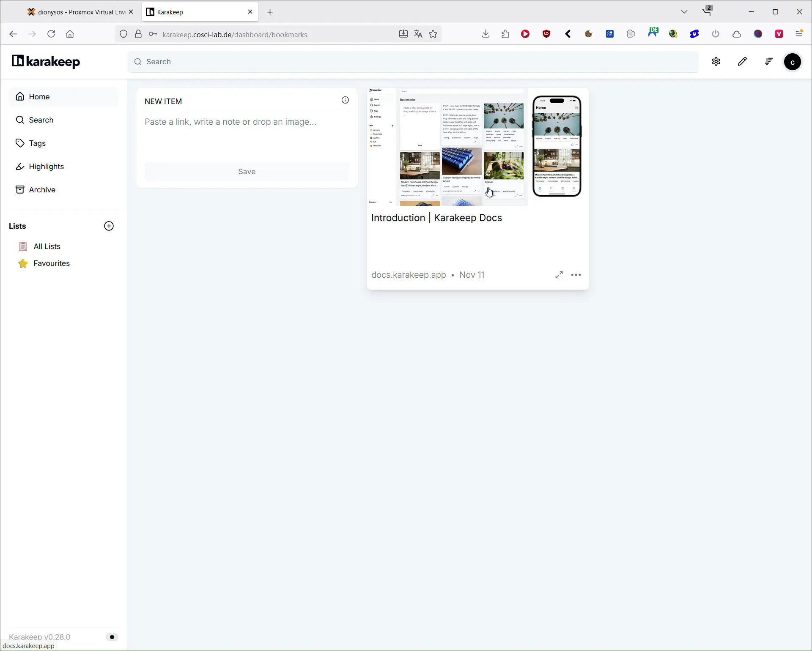Select the Favourites list

coord(52,263)
